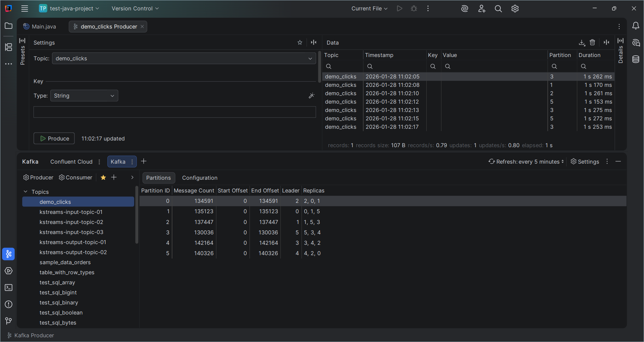Screen dimensions: 644x342
Task: Toggle the Data panel cell view icon
Action: tap(606, 43)
